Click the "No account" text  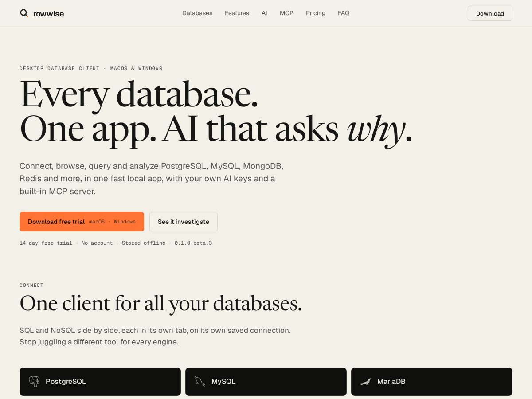coord(97,243)
